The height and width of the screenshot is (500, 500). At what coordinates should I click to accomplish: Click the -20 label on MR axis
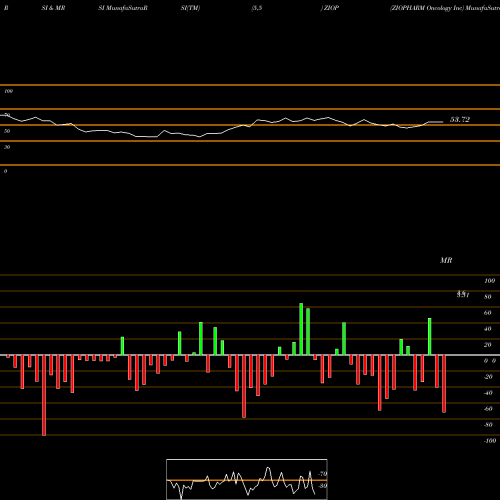[x=488, y=377]
